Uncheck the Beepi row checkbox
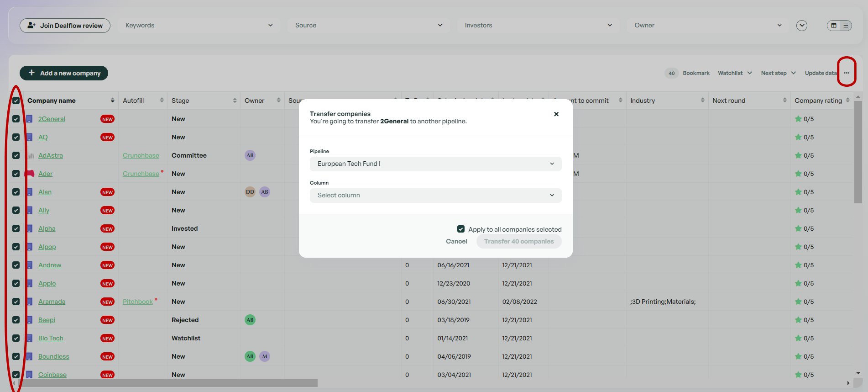Image resolution: width=868 pixels, height=392 pixels. click(16, 320)
